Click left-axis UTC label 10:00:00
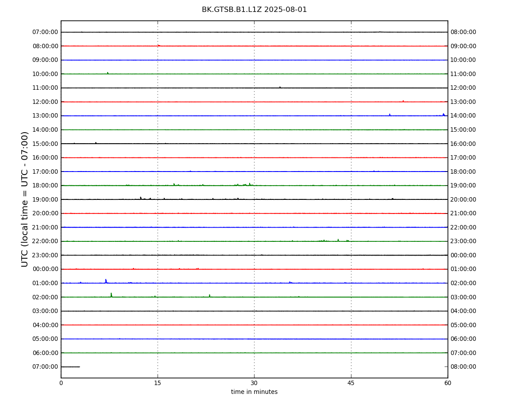 (45, 74)
